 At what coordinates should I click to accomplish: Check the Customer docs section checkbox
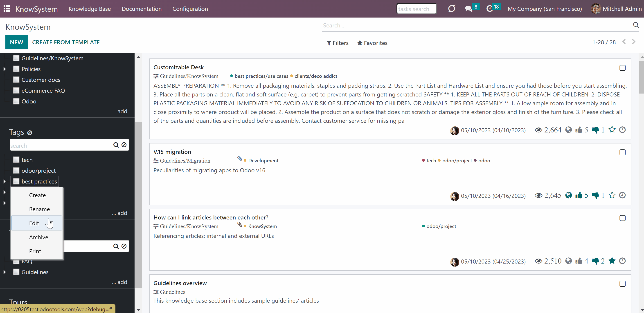tap(16, 80)
